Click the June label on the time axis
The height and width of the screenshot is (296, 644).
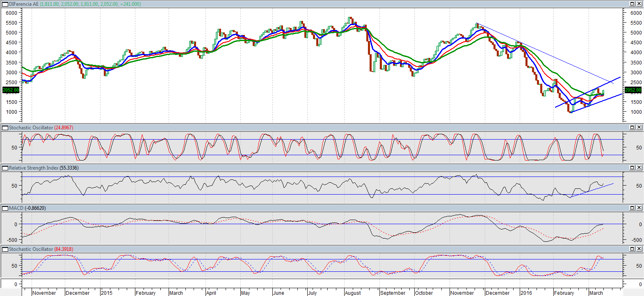click(x=279, y=293)
